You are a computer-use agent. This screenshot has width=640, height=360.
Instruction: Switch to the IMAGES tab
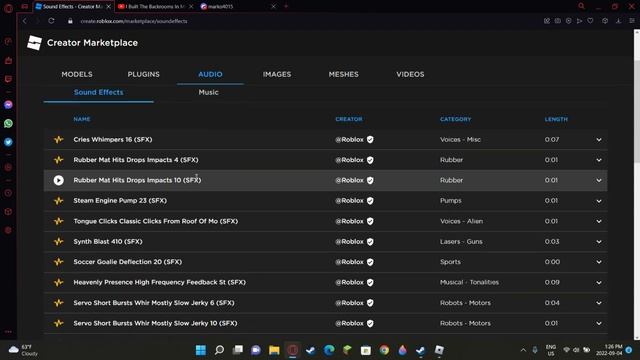coord(277,74)
